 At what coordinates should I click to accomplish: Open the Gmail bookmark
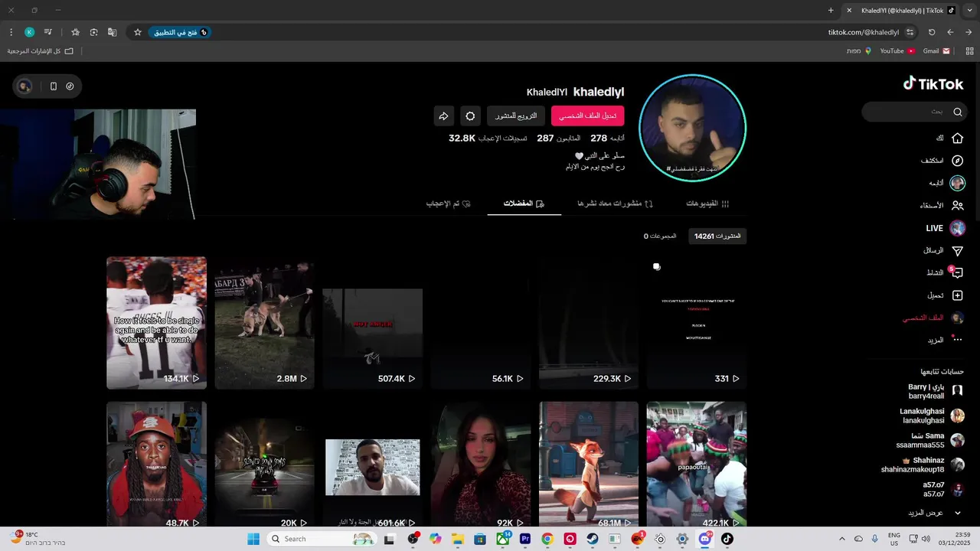[x=936, y=51]
